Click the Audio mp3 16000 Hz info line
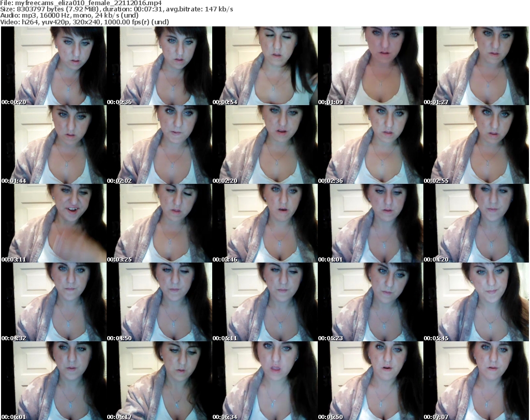The height and width of the screenshot is (420, 530). click(69, 16)
